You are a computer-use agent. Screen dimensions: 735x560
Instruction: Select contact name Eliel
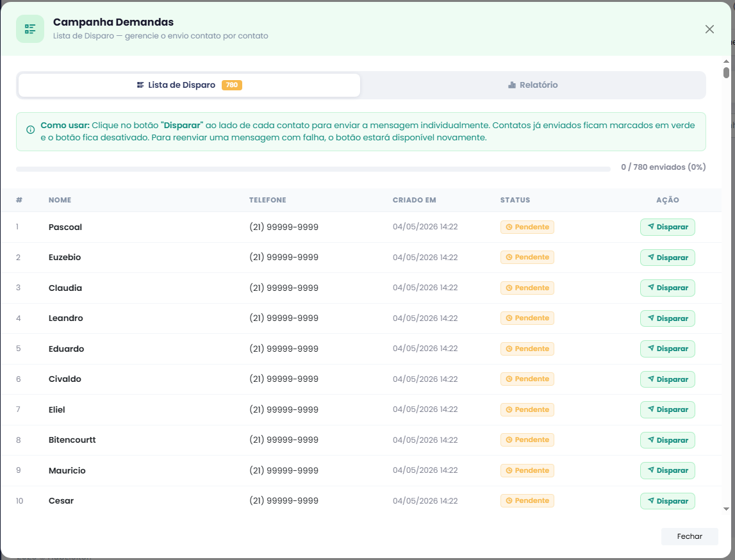[x=57, y=409]
